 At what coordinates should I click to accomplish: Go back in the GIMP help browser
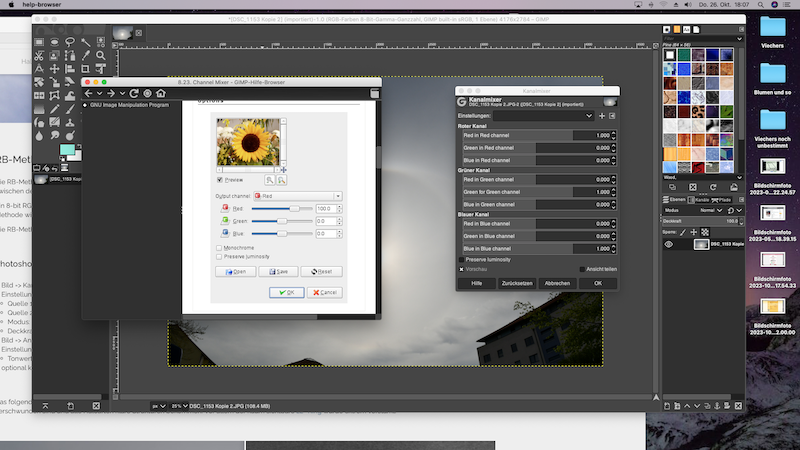pos(89,93)
